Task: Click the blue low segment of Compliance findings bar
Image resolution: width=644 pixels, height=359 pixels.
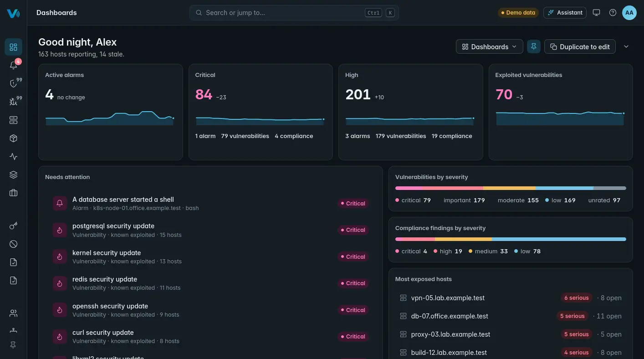Action: 559,239
